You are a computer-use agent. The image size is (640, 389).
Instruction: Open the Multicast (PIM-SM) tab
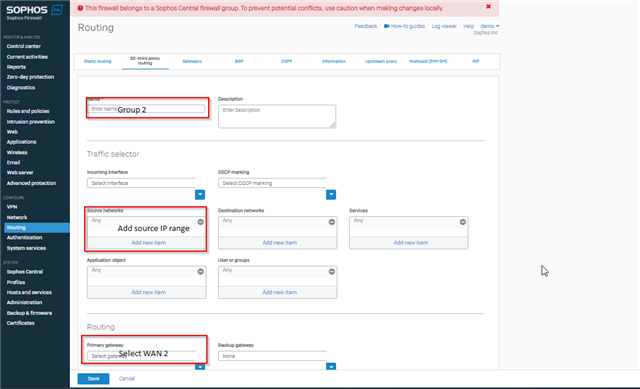428,61
